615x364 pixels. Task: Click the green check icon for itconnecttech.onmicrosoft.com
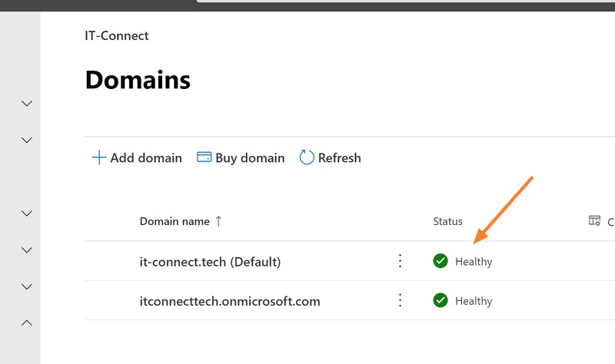click(440, 300)
